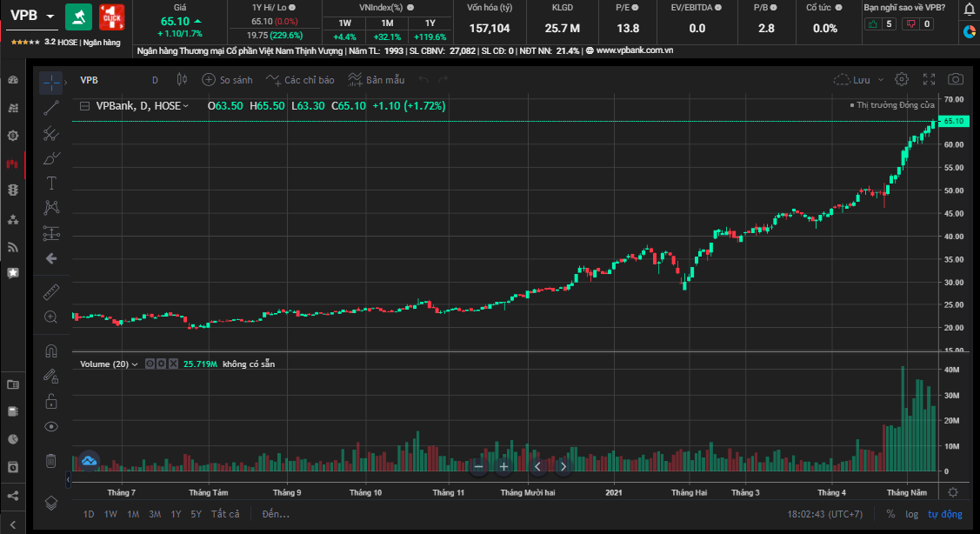
Task: Take a chart snapshot with camera icon
Action: click(x=956, y=79)
